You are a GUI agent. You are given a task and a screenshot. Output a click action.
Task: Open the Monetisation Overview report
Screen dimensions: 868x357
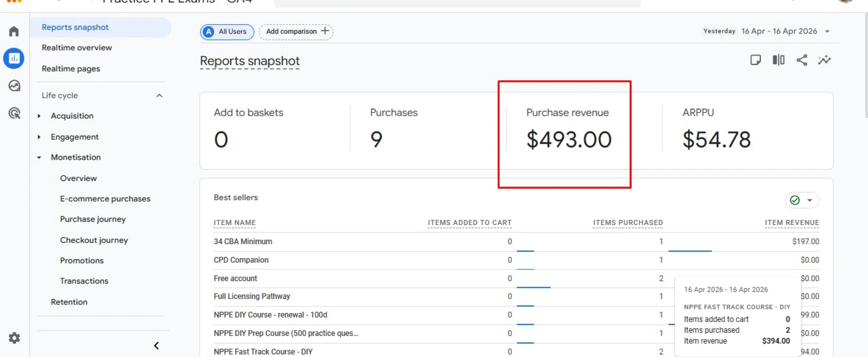(78, 178)
